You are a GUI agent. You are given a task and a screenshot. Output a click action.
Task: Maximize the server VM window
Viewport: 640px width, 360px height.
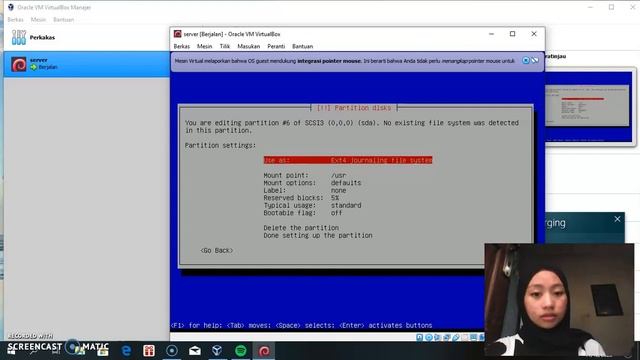[513, 34]
